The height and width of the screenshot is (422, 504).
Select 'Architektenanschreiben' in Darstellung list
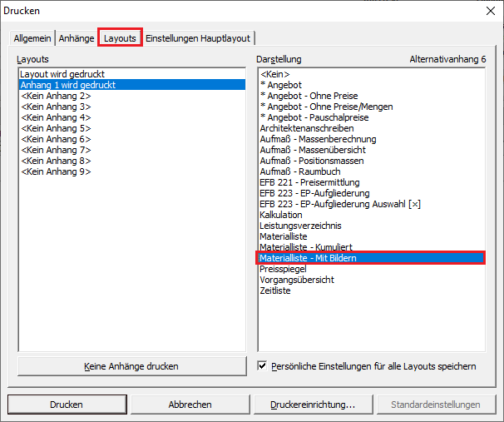[x=306, y=128]
